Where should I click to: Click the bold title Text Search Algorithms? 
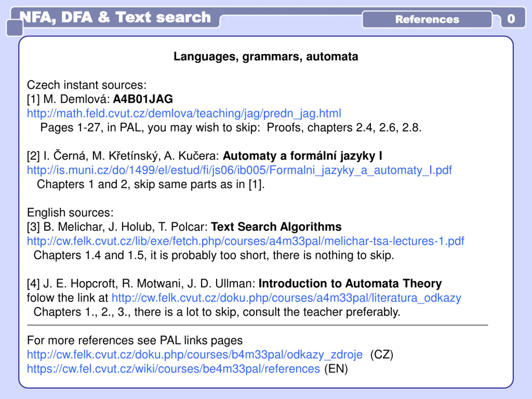click(x=276, y=227)
